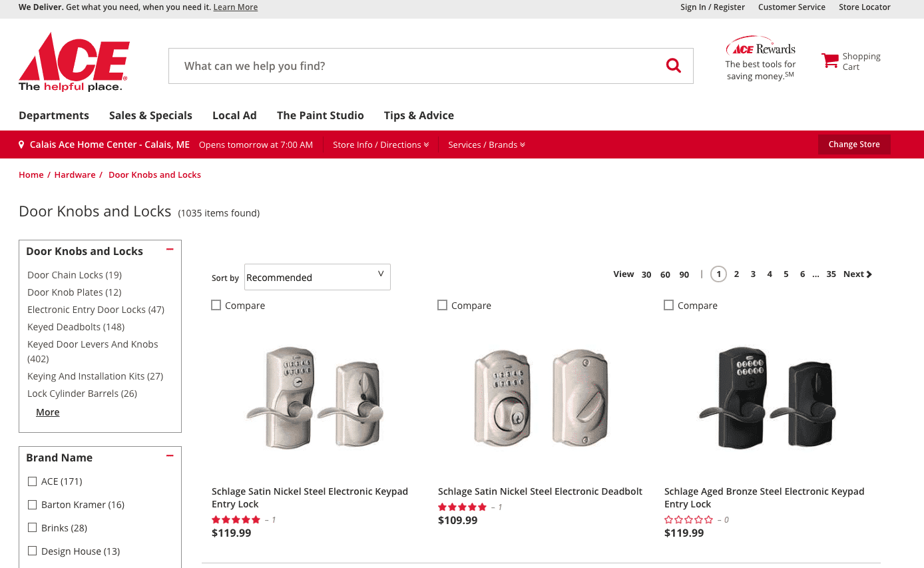This screenshot has height=568, width=924.
Task: Collapse the Door Knobs and Locks filter panel
Action: (x=170, y=250)
